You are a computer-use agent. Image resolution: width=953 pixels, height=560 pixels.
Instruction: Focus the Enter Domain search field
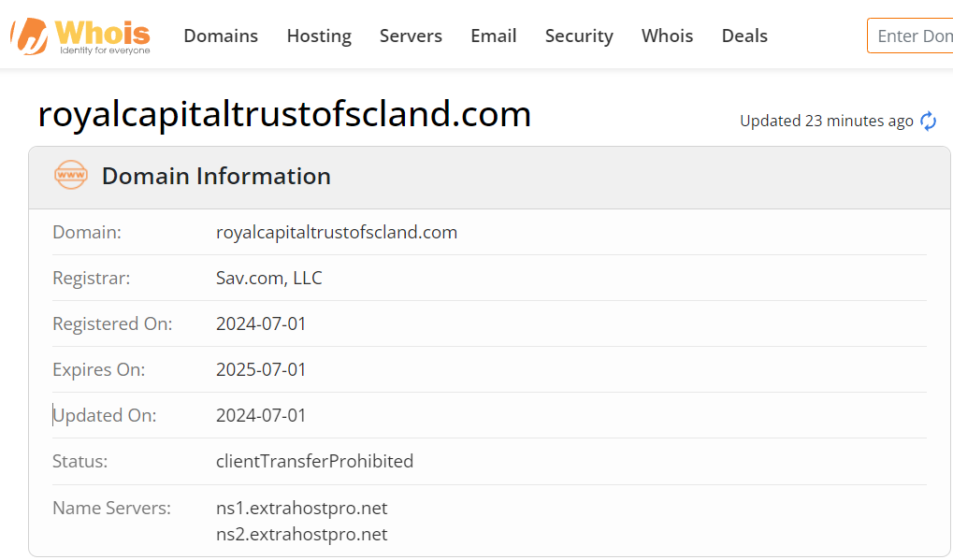point(910,36)
